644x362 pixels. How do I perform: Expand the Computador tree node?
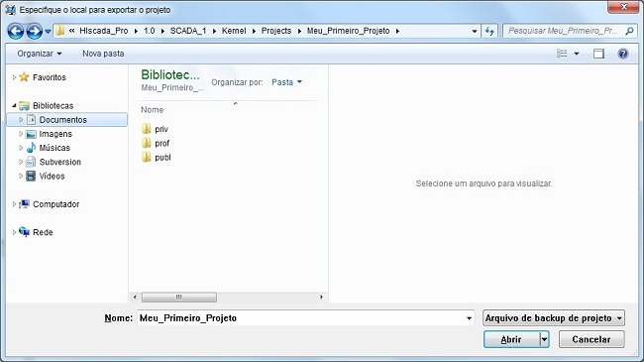pyautogui.click(x=14, y=204)
